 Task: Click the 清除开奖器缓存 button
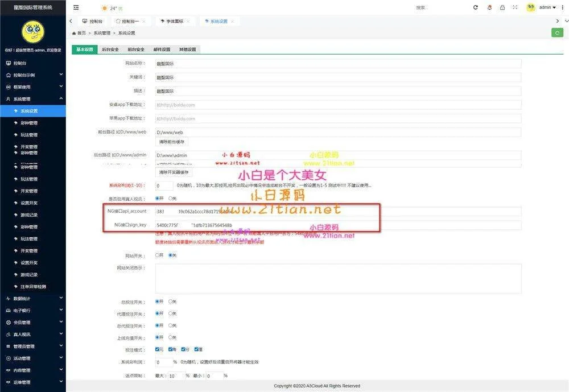pyautogui.click(x=174, y=172)
